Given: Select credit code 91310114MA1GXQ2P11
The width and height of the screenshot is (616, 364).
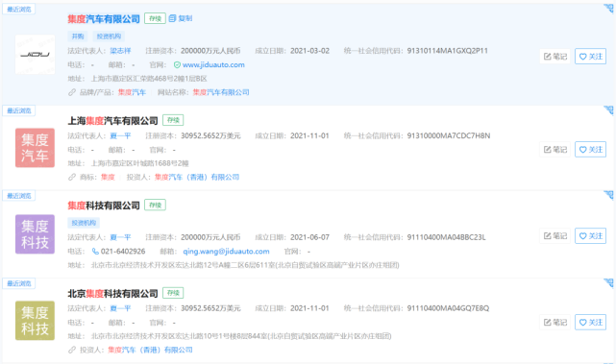Looking at the screenshot, I should pos(448,51).
